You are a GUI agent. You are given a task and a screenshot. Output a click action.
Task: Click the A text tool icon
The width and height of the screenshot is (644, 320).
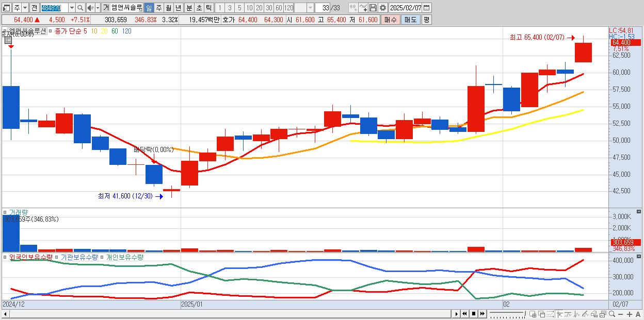click(x=638, y=314)
